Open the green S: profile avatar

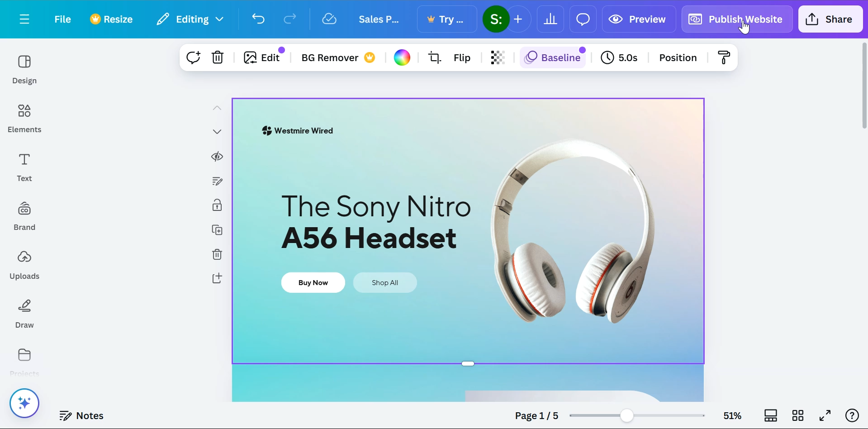click(496, 19)
